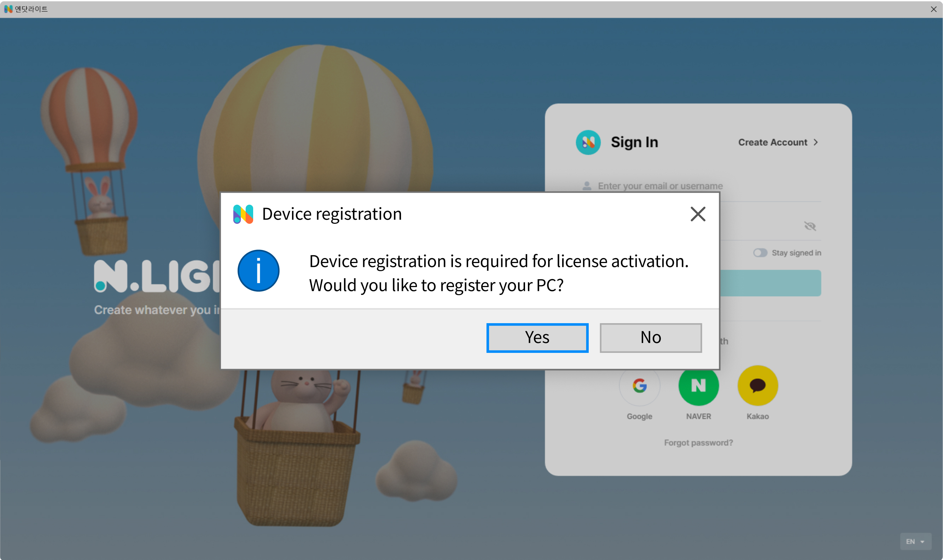943x560 pixels.
Task: Sign in with Kakao icon
Action: (x=757, y=386)
